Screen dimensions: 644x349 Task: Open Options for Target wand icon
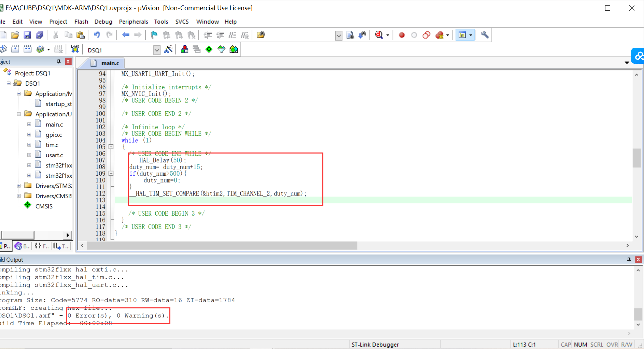tap(168, 49)
